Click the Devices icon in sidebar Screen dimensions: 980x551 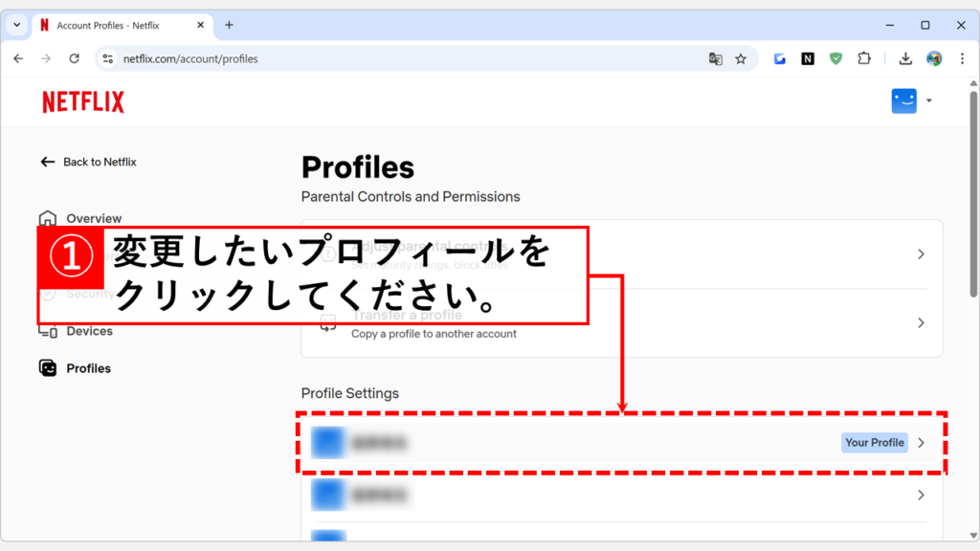(x=48, y=331)
